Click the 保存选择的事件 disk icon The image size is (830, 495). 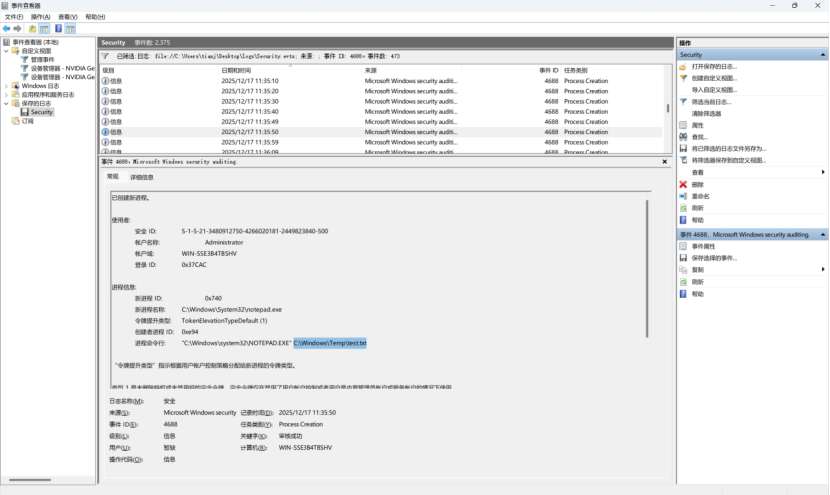click(684, 257)
